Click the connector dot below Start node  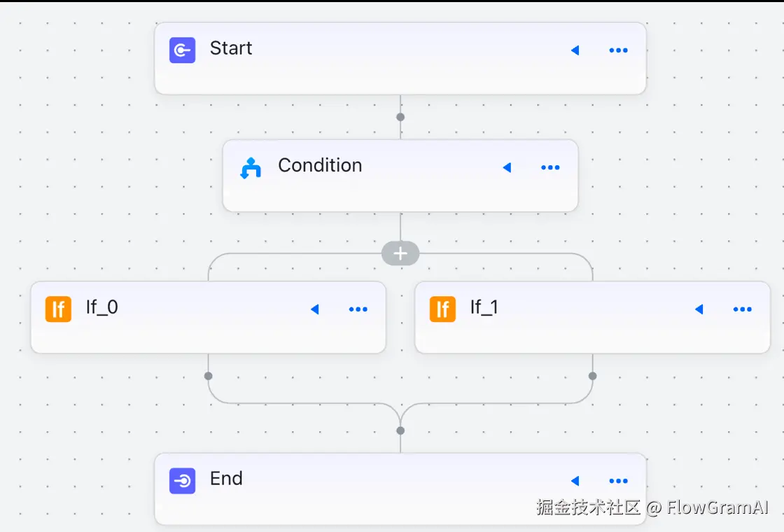pos(400,117)
